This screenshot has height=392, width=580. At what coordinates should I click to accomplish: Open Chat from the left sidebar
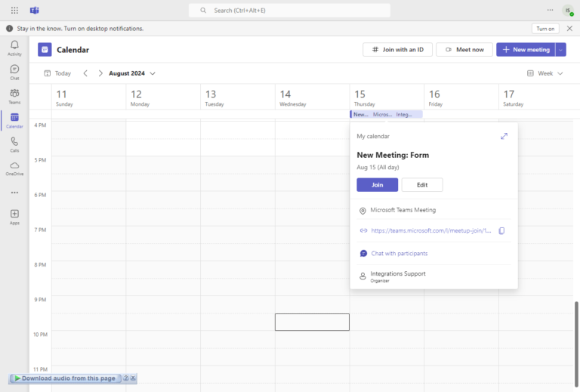tap(14, 72)
